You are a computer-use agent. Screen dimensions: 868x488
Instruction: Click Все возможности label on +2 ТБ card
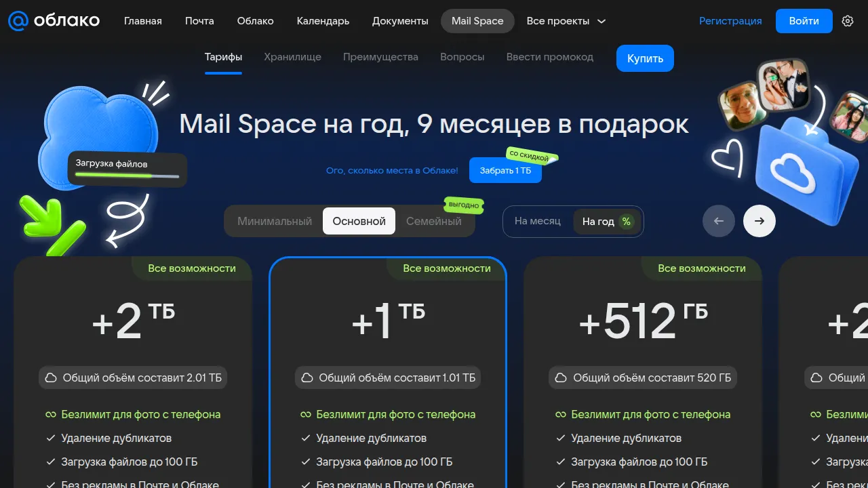pos(192,268)
